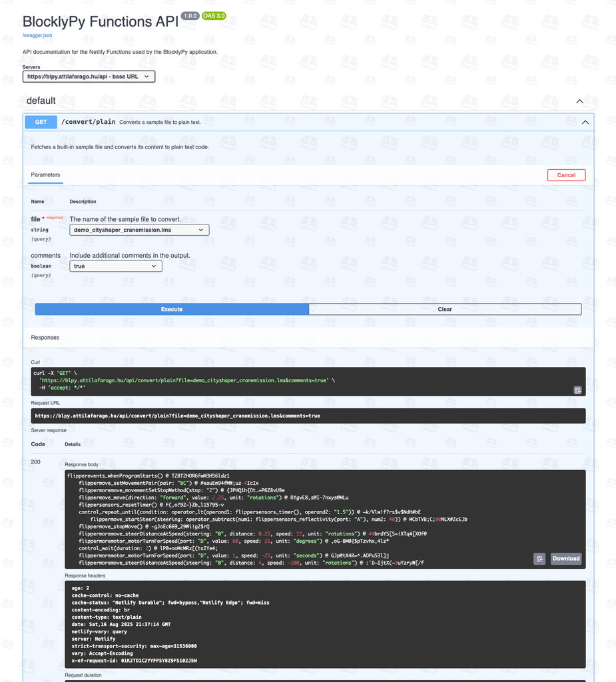This screenshot has height=682, width=616.
Task: Copy the curl command using the clipboard icon
Action: point(577,390)
